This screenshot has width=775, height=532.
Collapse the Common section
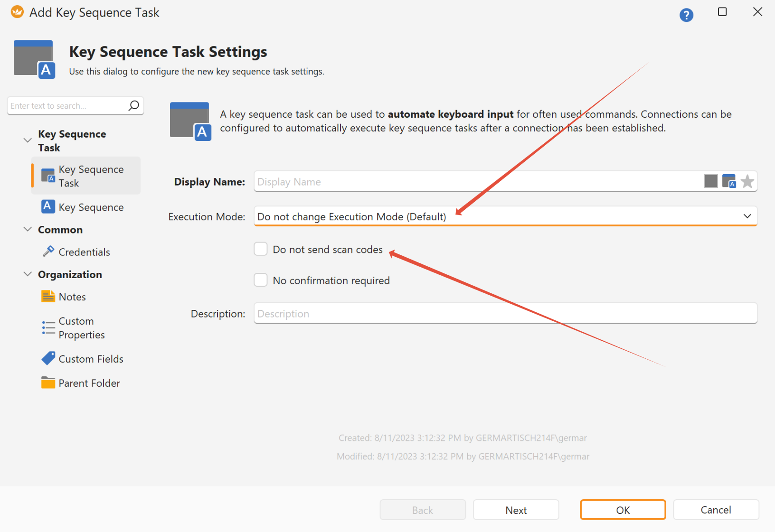pyautogui.click(x=28, y=229)
